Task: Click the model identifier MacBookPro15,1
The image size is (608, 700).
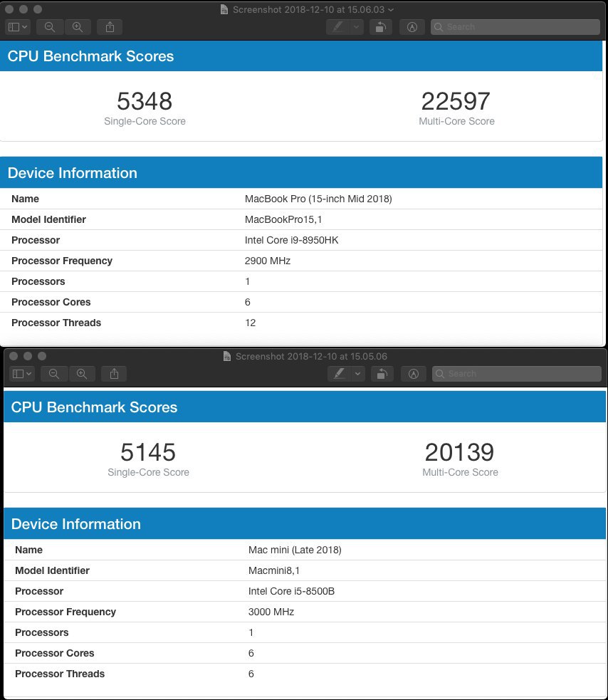Action: [x=283, y=219]
